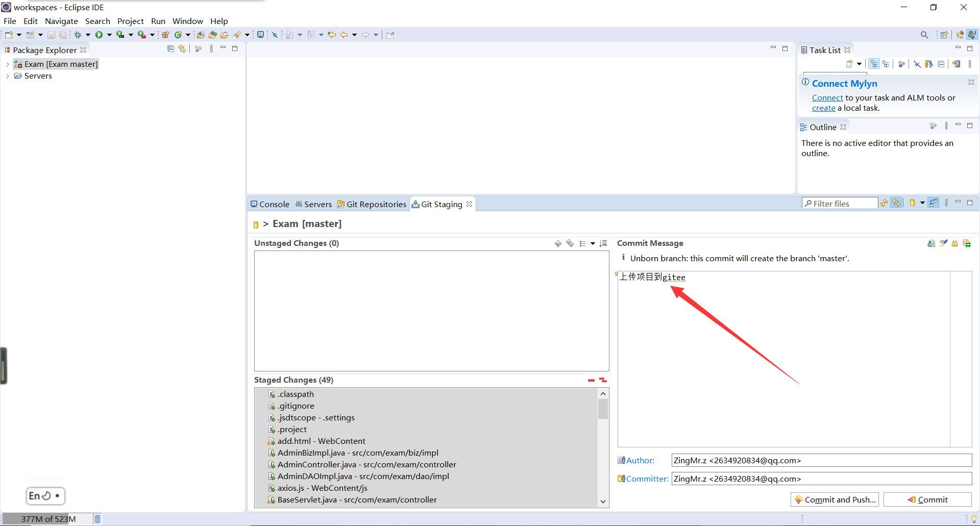980x526 pixels.
Task: Click the Connect link under Connect Mylyn
Action: [x=827, y=97]
